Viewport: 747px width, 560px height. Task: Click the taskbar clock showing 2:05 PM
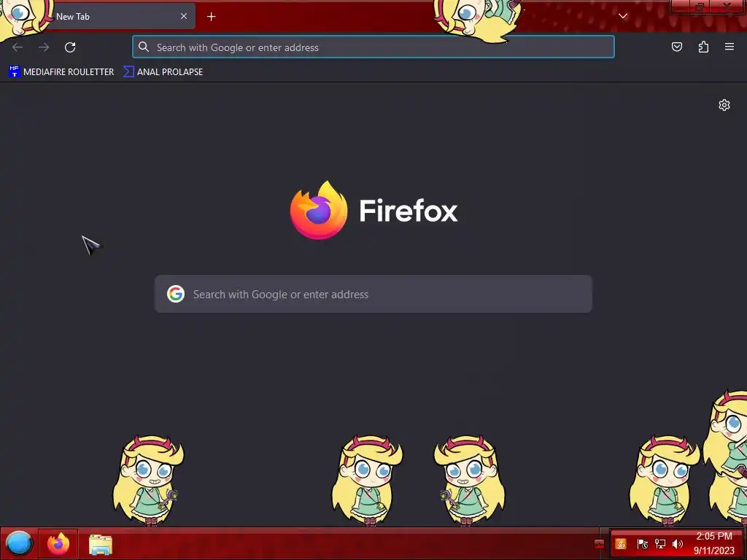[x=713, y=543]
